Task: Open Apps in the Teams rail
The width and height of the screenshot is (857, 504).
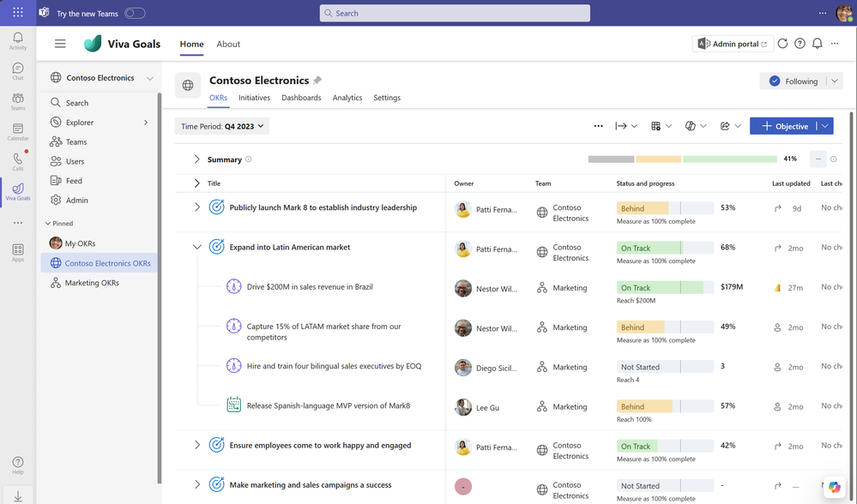Action: (17, 253)
